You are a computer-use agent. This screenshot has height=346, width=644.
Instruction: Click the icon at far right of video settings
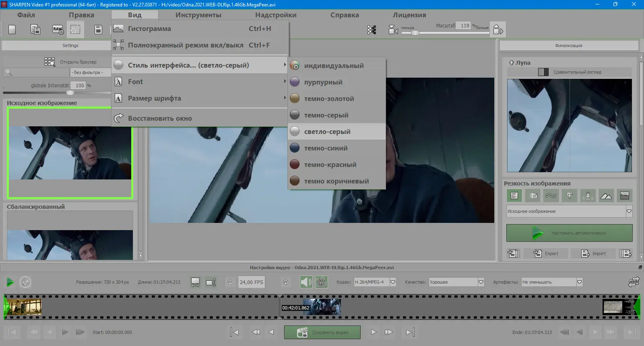[634, 282]
